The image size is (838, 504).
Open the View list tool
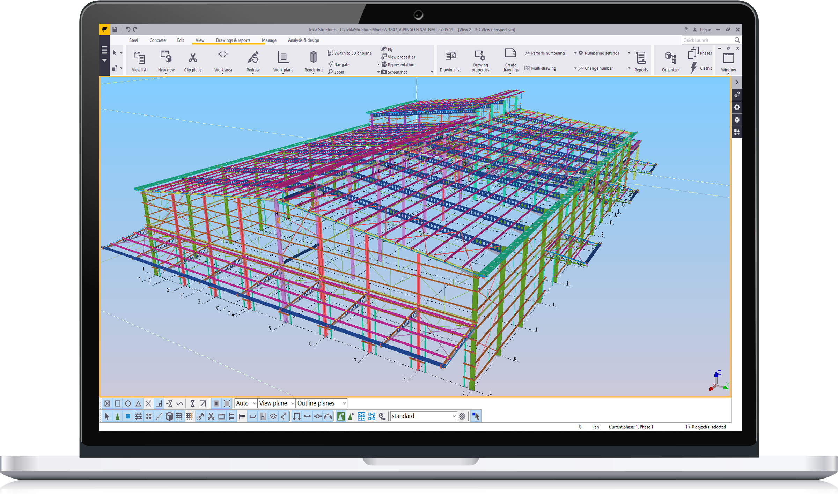tap(139, 58)
